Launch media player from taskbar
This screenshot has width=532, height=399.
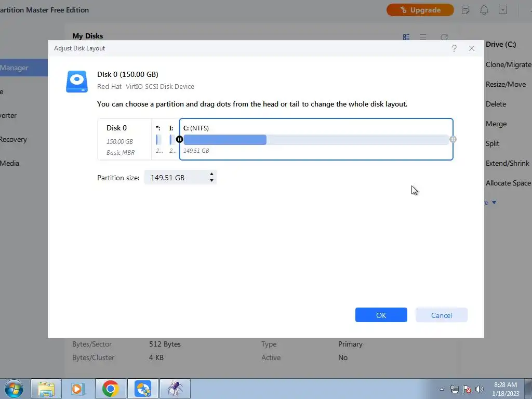coord(78,389)
